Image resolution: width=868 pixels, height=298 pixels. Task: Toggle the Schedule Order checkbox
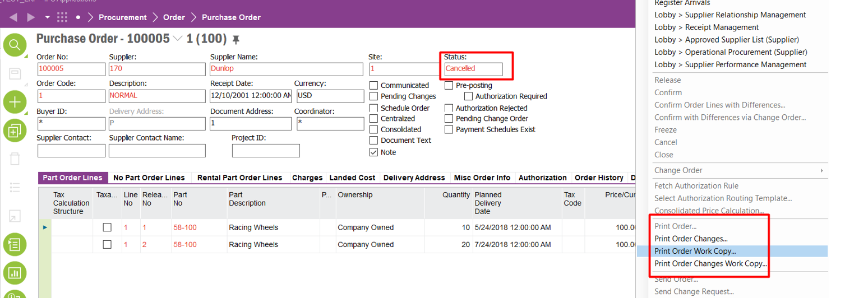(x=374, y=108)
